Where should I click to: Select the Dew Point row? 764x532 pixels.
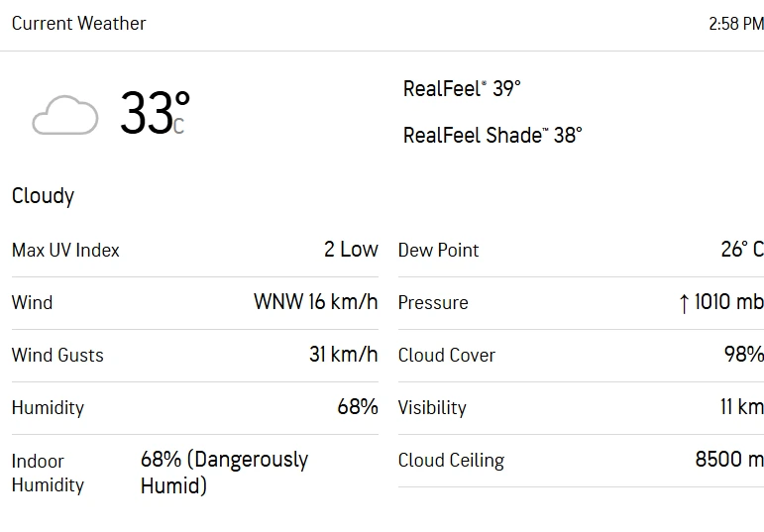click(581, 250)
